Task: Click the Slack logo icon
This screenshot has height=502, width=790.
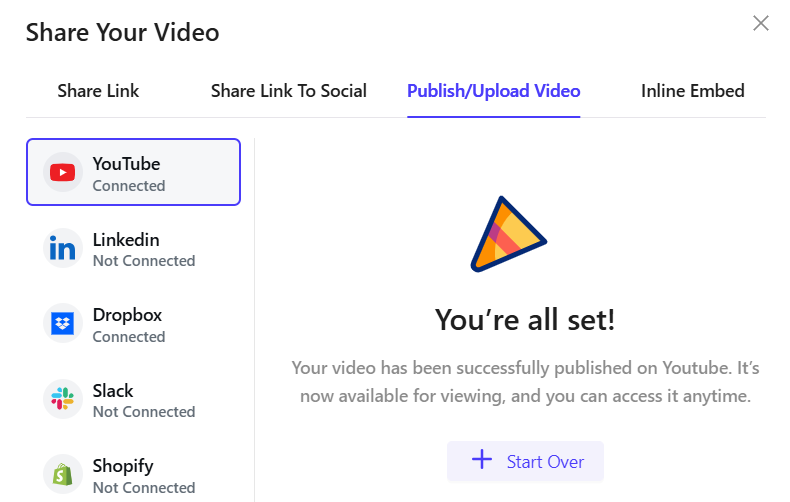Action: (x=63, y=400)
